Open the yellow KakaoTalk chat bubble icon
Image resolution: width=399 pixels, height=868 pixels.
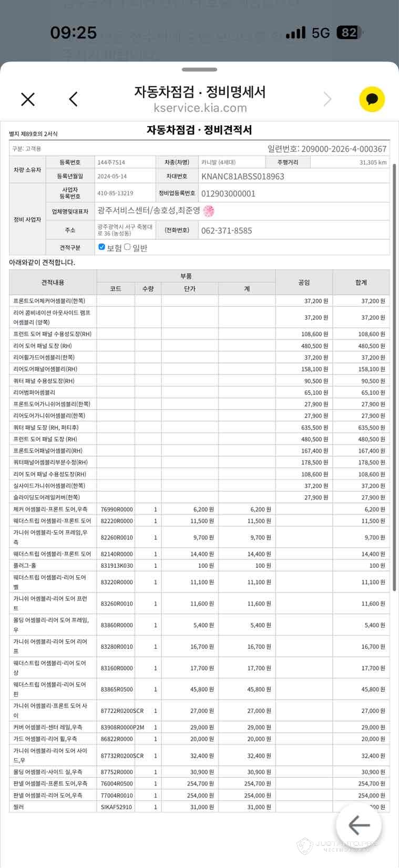(x=372, y=99)
